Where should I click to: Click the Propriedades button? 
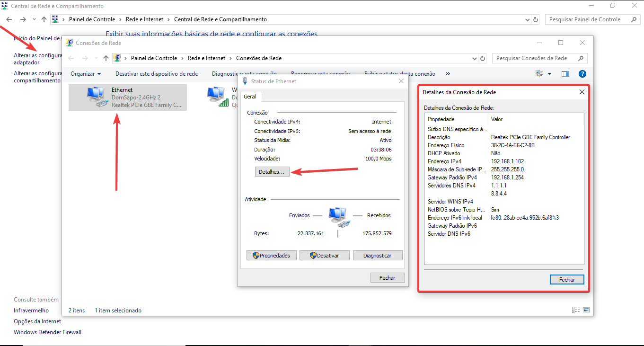pyautogui.click(x=271, y=255)
